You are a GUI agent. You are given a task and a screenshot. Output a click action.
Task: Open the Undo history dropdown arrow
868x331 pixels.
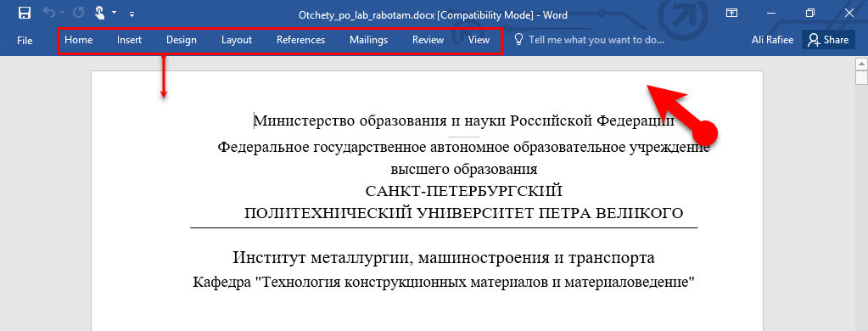point(62,13)
